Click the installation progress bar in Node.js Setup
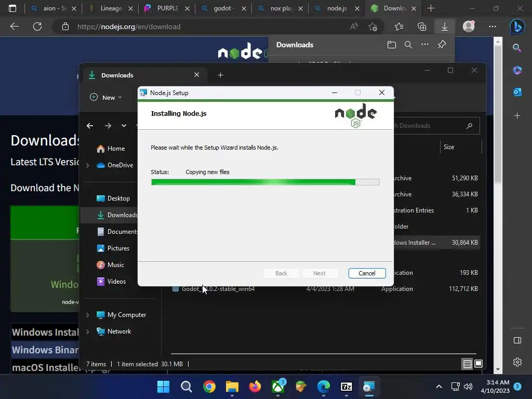 point(265,182)
